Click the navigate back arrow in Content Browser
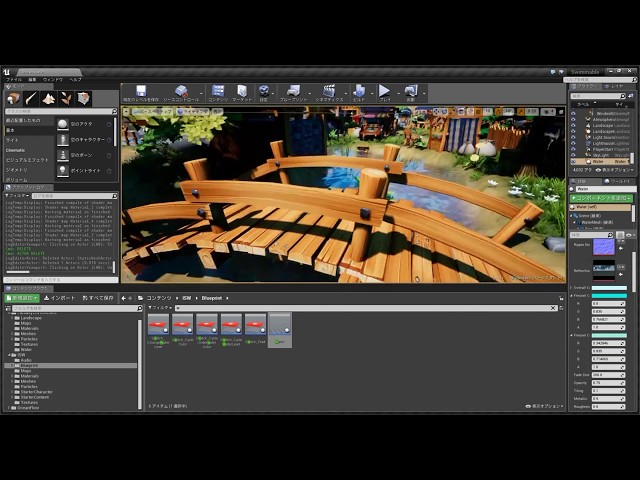The height and width of the screenshot is (480, 640). pos(124,298)
